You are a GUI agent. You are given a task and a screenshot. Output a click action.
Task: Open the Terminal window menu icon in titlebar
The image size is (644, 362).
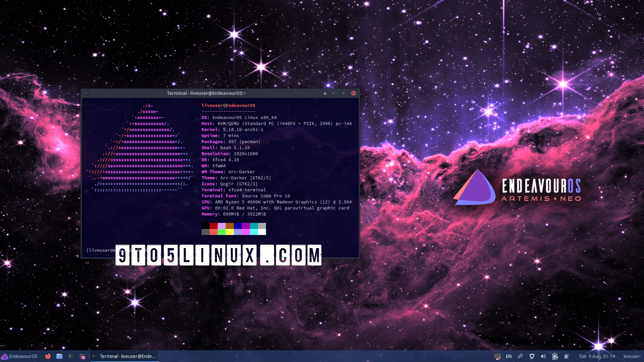87,93
